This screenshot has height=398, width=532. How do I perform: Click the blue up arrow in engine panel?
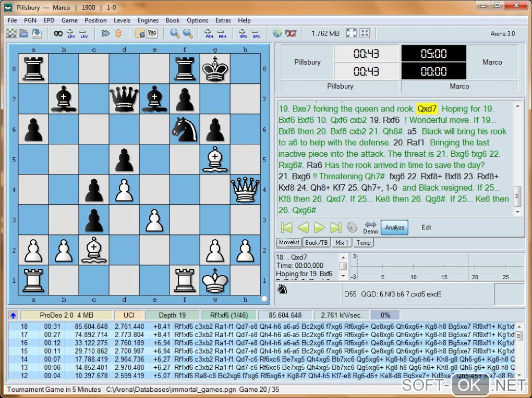tap(13, 315)
